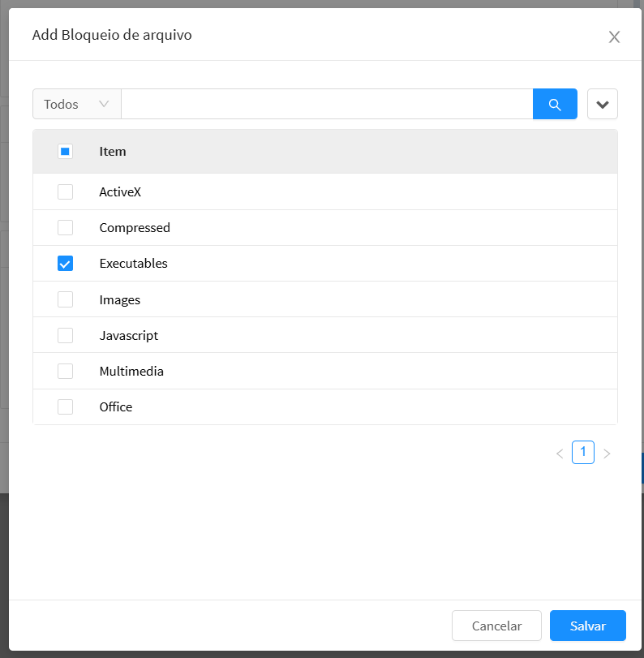Go to previous page arrow
The width and height of the screenshot is (644, 658).
tap(560, 454)
